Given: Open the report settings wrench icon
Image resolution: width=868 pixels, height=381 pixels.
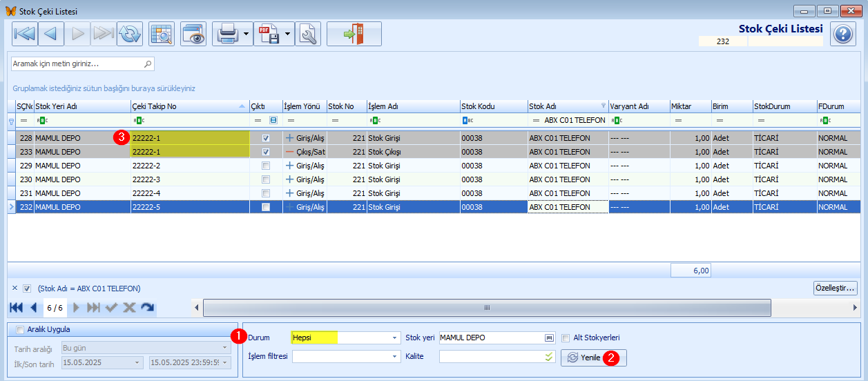Looking at the screenshot, I should pyautogui.click(x=308, y=34).
